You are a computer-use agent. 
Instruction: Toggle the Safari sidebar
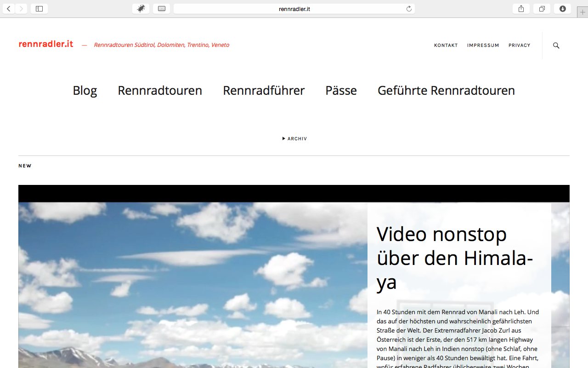39,8
